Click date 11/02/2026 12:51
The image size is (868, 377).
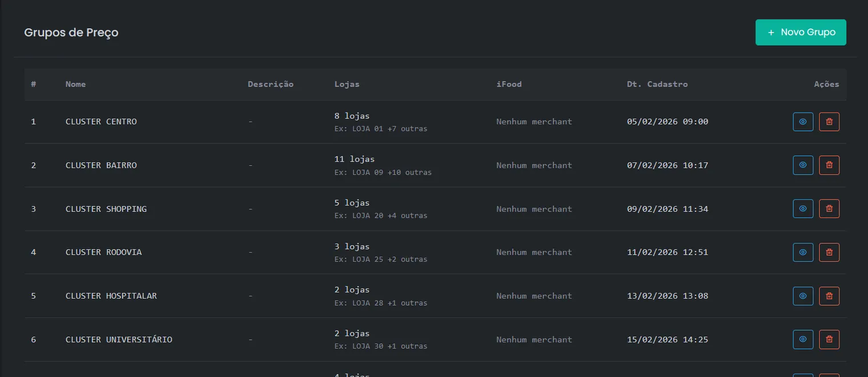668,252
